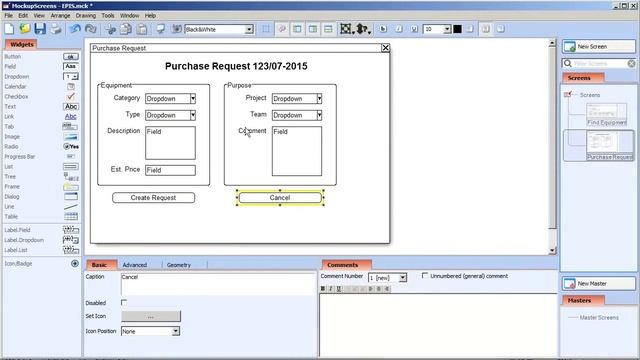Open the Icon Position dropdown
Image resolution: width=640 pixels, height=360 pixels.
click(176, 331)
